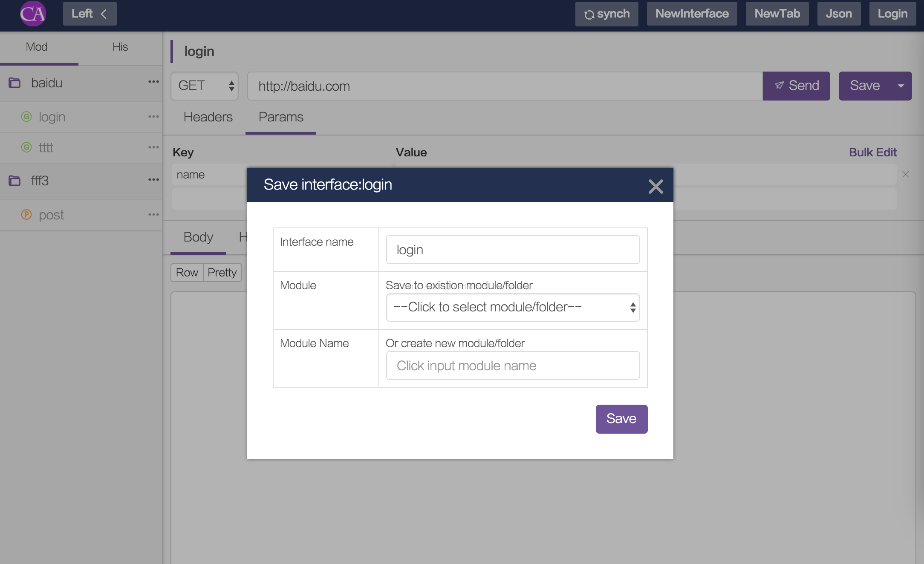This screenshot has width=924, height=564.
Task: Open a NewTab
Action: click(777, 14)
